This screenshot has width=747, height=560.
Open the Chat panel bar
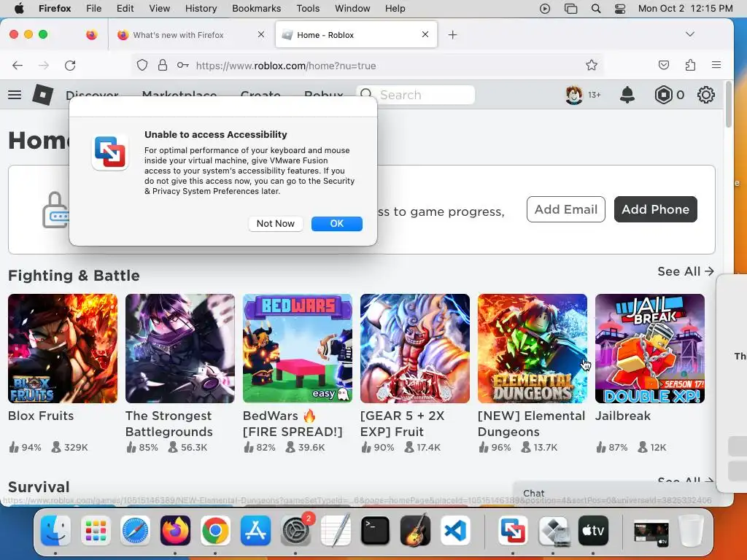coord(614,494)
